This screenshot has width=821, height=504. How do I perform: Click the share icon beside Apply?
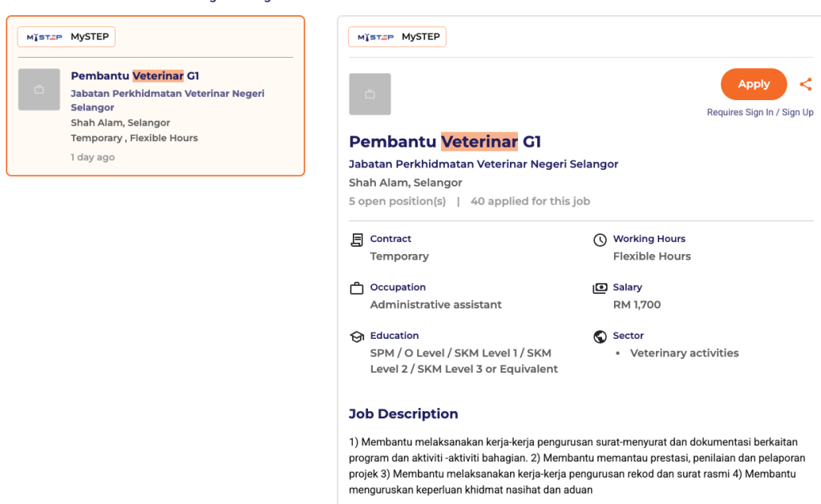[806, 84]
